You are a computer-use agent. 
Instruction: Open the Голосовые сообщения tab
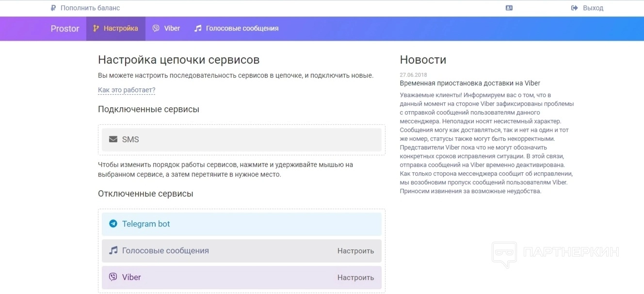coord(236,28)
